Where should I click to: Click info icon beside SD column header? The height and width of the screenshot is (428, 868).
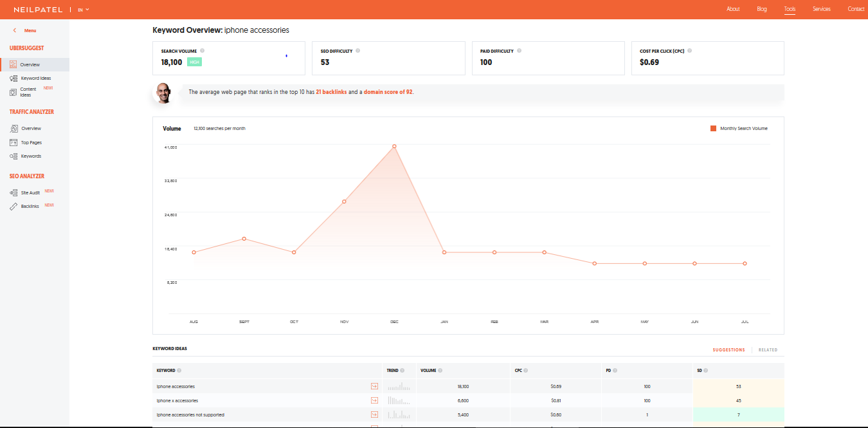click(706, 370)
